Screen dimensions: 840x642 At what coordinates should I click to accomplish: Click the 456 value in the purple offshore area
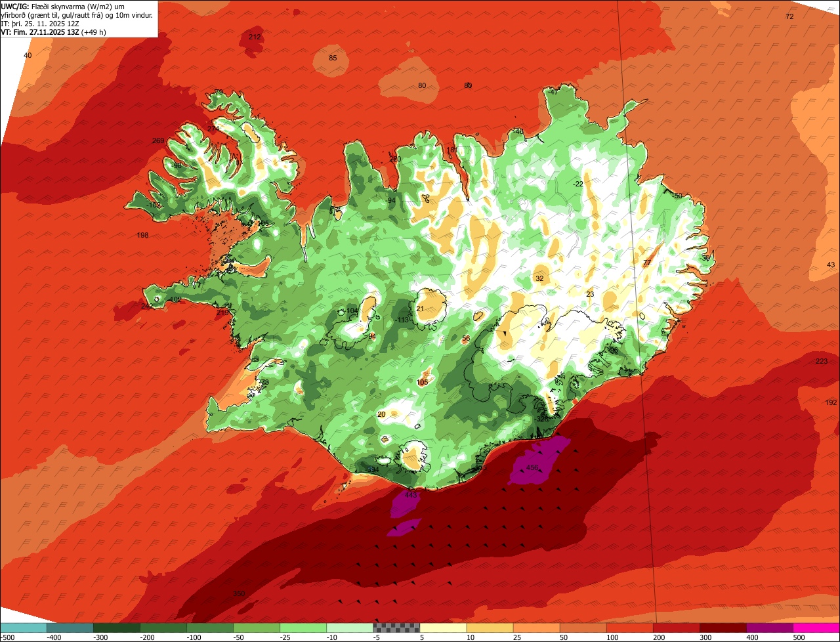(532, 468)
